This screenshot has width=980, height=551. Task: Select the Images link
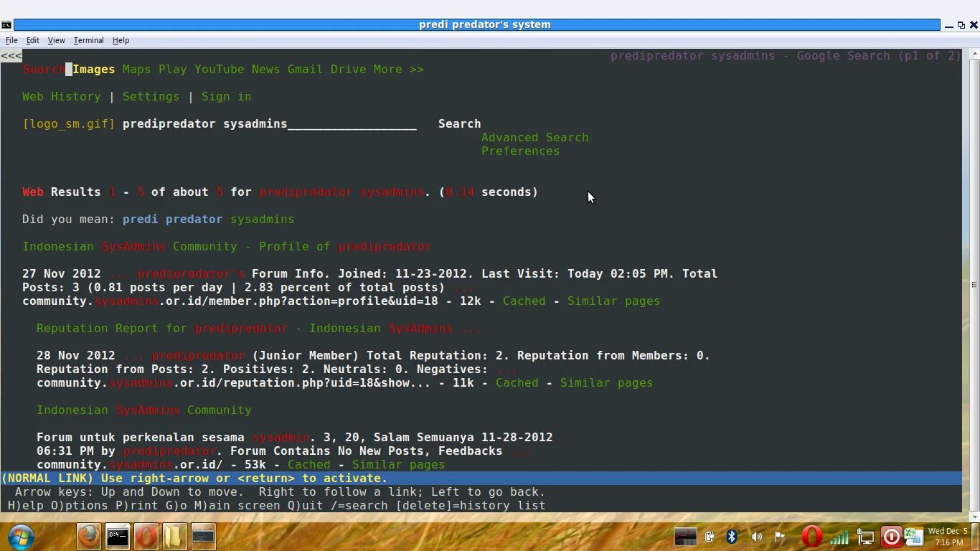pos(93,70)
